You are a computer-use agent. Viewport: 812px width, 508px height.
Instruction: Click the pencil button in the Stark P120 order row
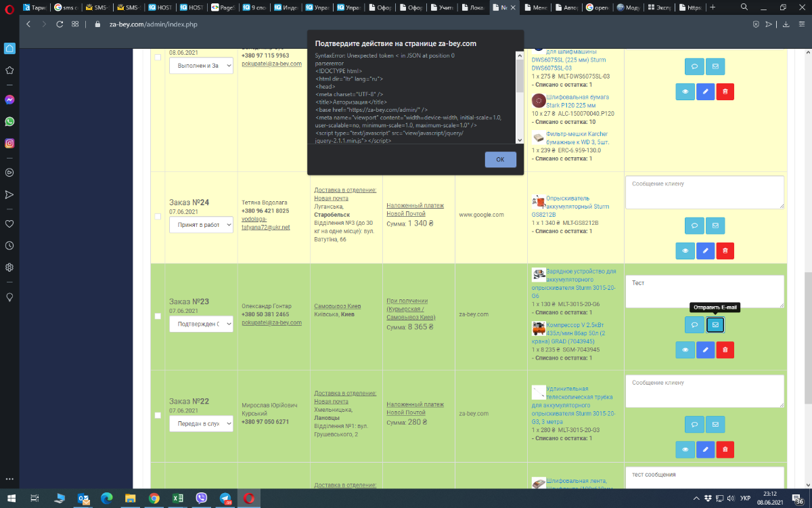pos(705,91)
